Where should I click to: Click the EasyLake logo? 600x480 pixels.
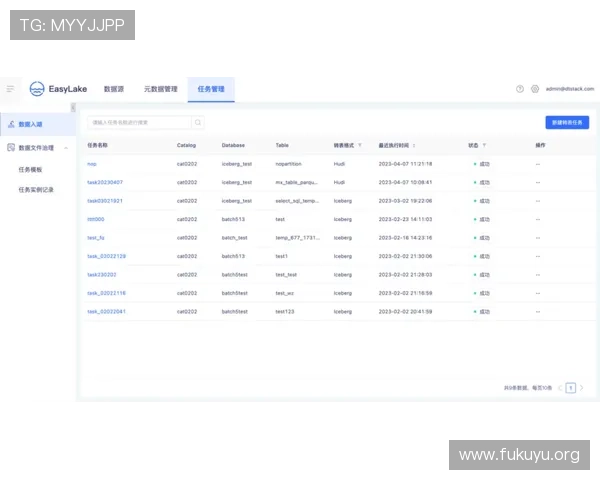point(58,89)
